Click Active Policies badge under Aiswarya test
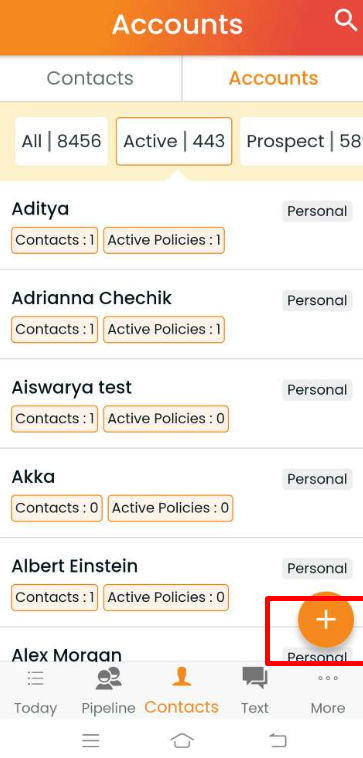Screen dimensions: 363x758 click(x=166, y=419)
